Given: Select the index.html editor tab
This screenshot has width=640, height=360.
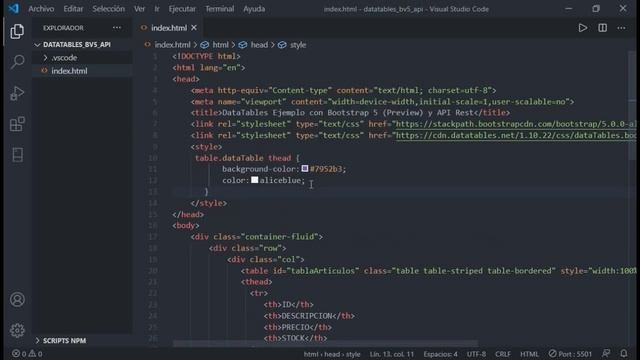Looking at the screenshot, I should tap(169, 28).
